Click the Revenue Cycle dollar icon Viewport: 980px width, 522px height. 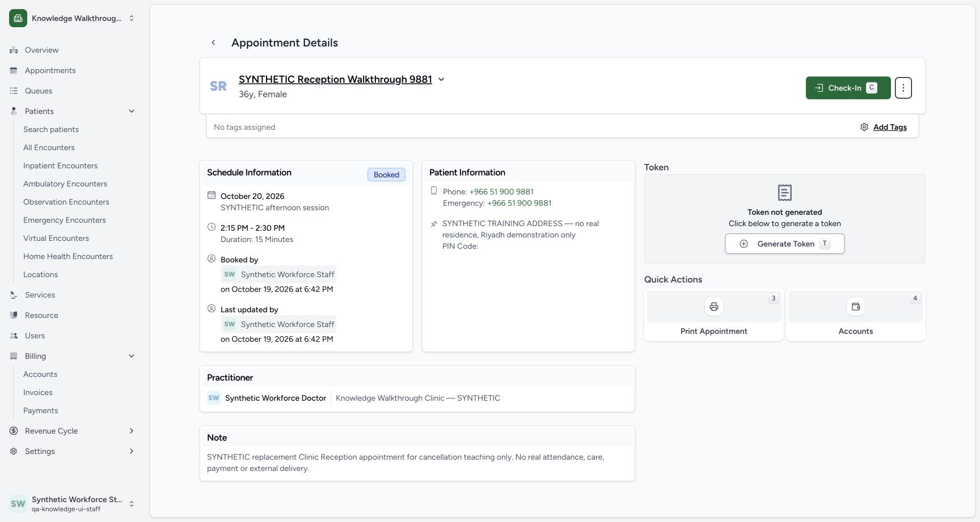point(14,431)
